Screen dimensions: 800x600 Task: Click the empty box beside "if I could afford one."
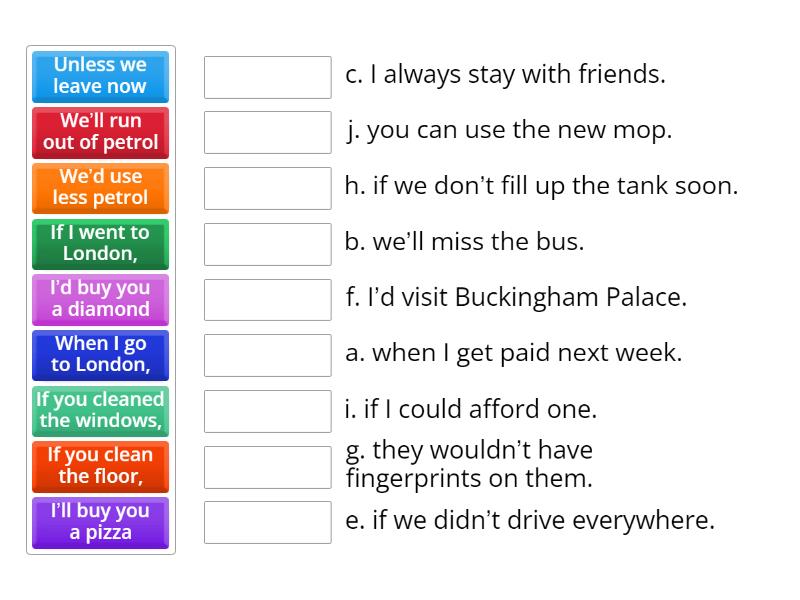click(266, 408)
